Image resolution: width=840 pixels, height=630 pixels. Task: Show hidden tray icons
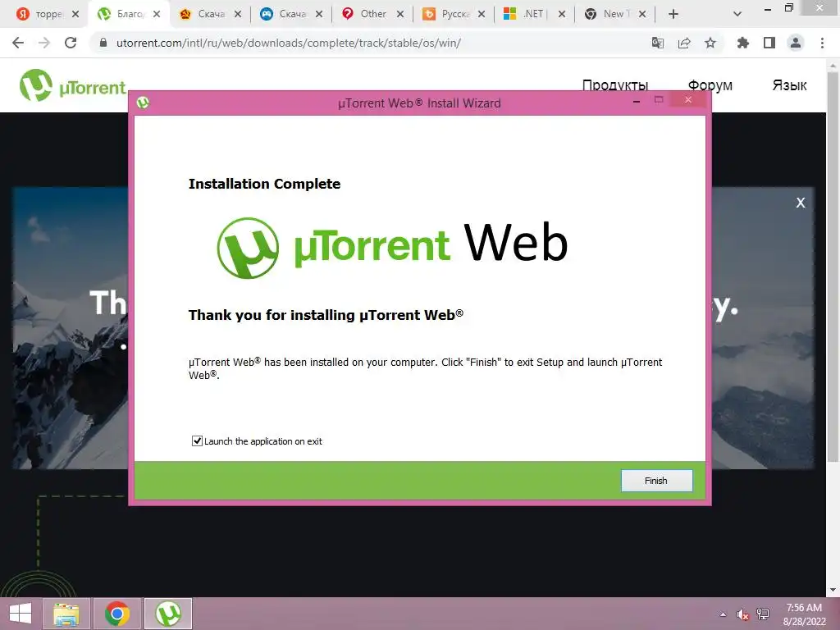723,614
